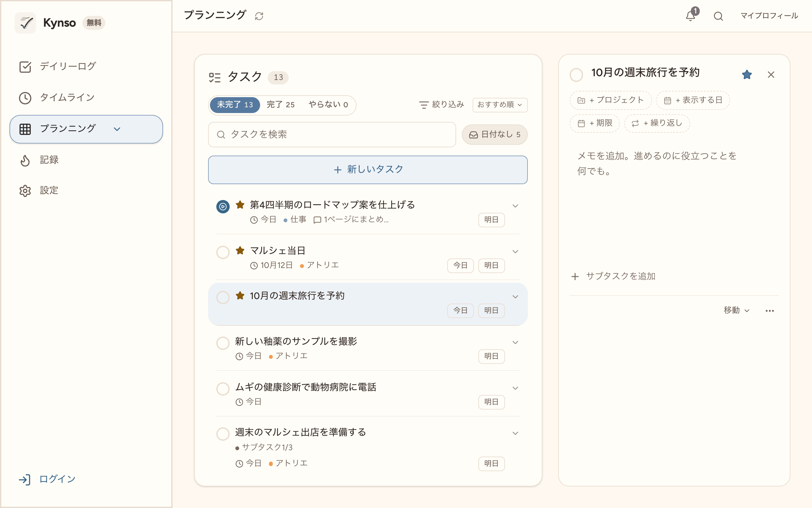Click the refresh icon beside プランニング title
812x508 pixels.
(x=259, y=16)
